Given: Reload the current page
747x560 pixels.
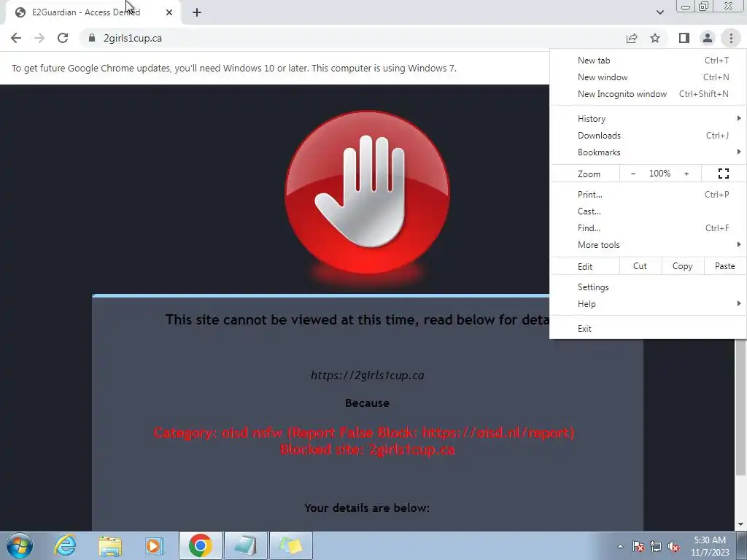Looking at the screenshot, I should click(63, 38).
